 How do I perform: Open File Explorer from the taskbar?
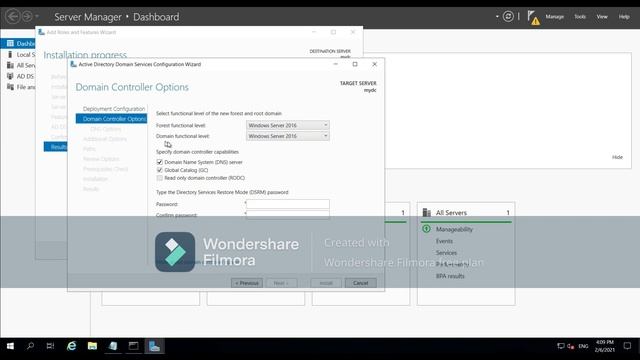coord(92,346)
